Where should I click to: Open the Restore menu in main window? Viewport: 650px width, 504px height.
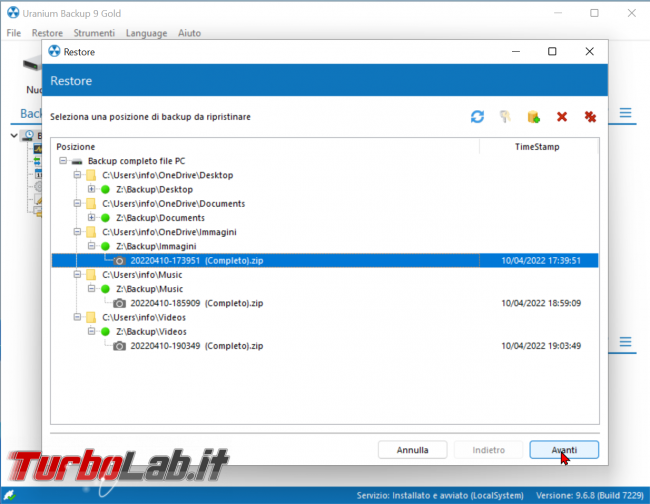pyautogui.click(x=47, y=33)
